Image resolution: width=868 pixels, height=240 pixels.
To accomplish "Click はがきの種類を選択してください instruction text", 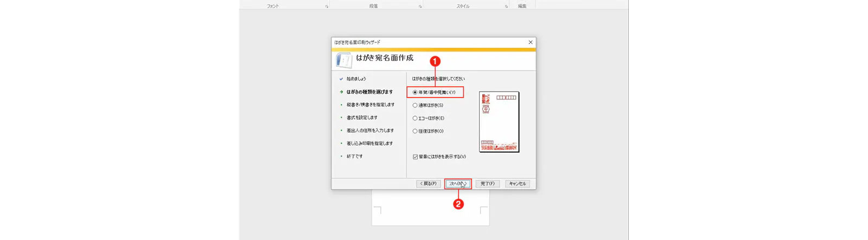I will click(438, 79).
